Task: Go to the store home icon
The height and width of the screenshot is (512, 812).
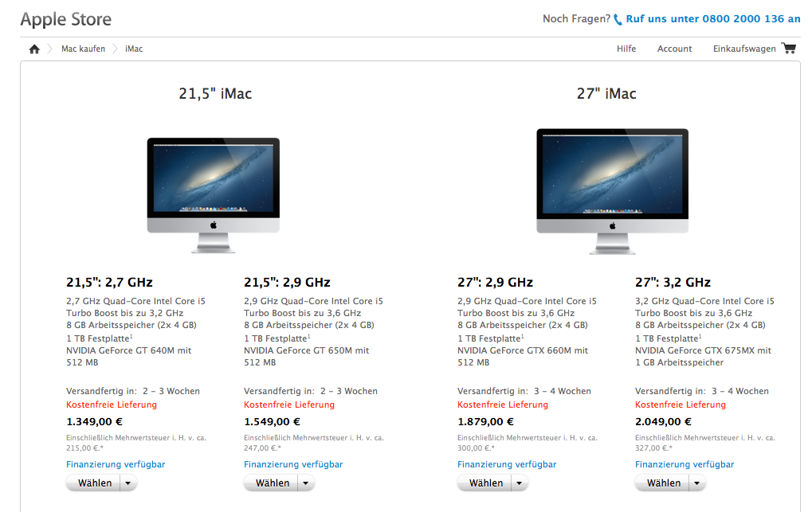Action: (34, 49)
